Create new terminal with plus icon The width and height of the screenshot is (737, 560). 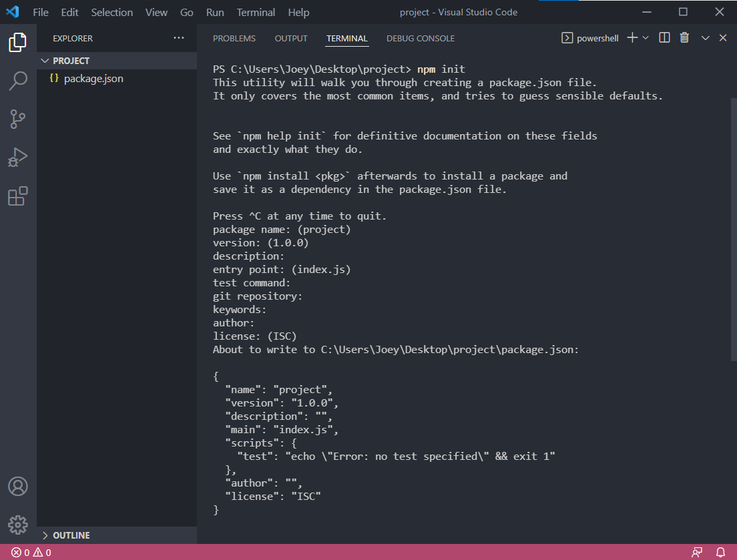pyautogui.click(x=632, y=37)
